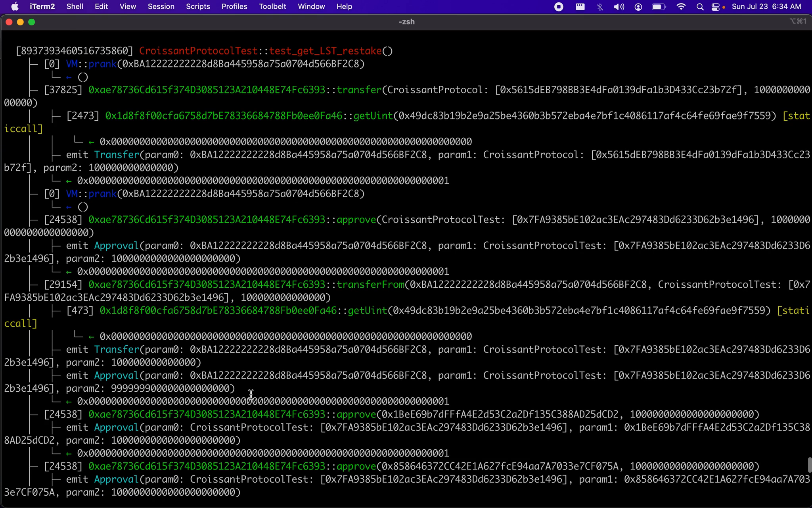Click test_get_LST_restake function name

click(325, 51)
